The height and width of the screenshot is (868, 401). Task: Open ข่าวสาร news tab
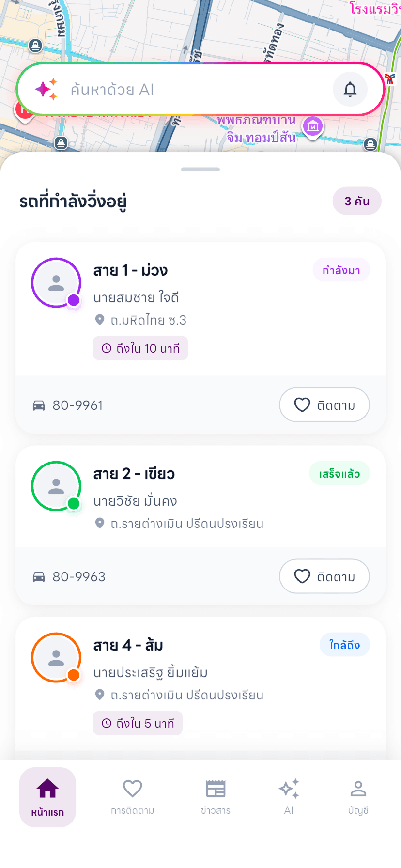pos(216,797)
